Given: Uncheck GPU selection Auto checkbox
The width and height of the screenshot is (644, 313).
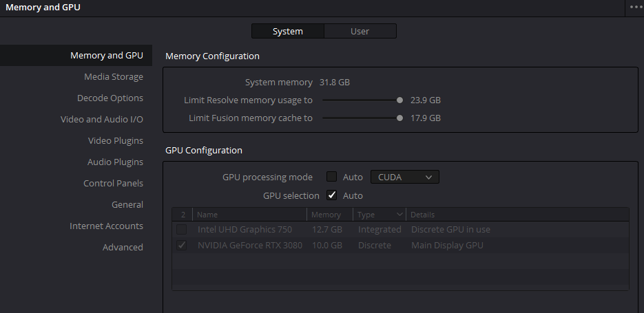Looking at the screenshot, I should tap(332, 195).
